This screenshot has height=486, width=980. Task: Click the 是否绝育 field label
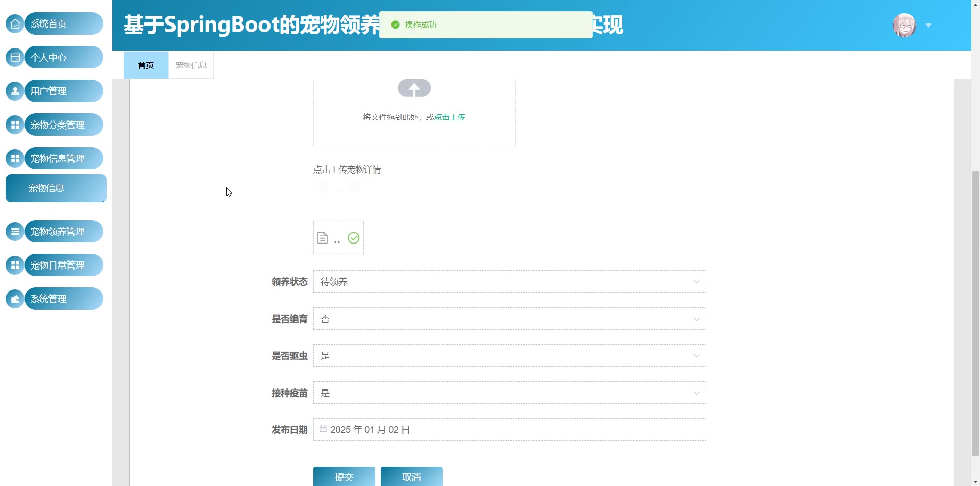(289, 319)
